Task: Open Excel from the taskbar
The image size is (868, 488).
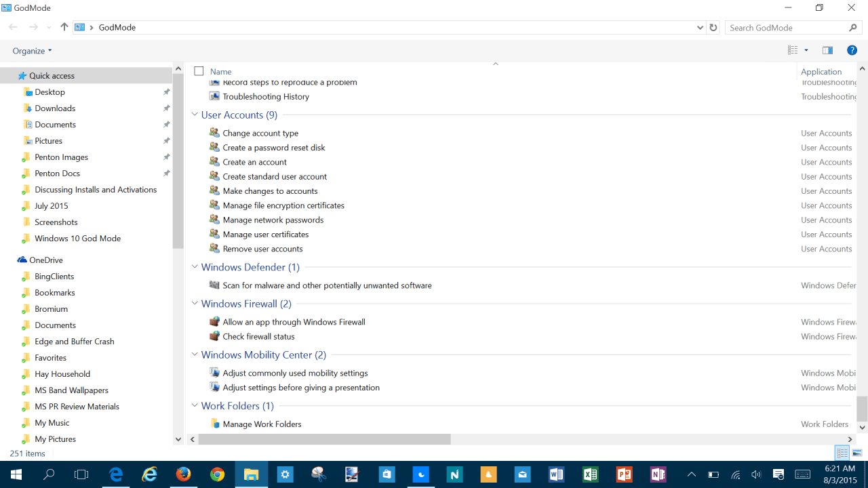Action: [x=590, y=474]
